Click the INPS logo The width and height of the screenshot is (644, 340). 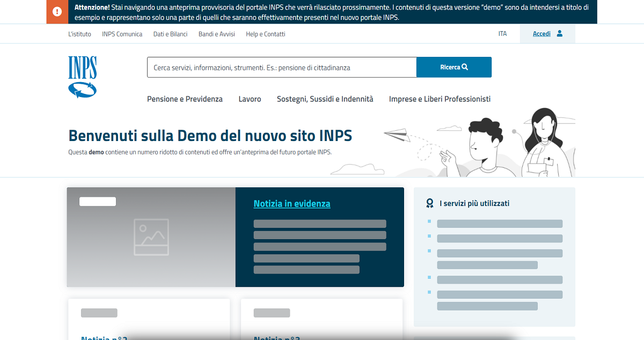coord(83,77)
